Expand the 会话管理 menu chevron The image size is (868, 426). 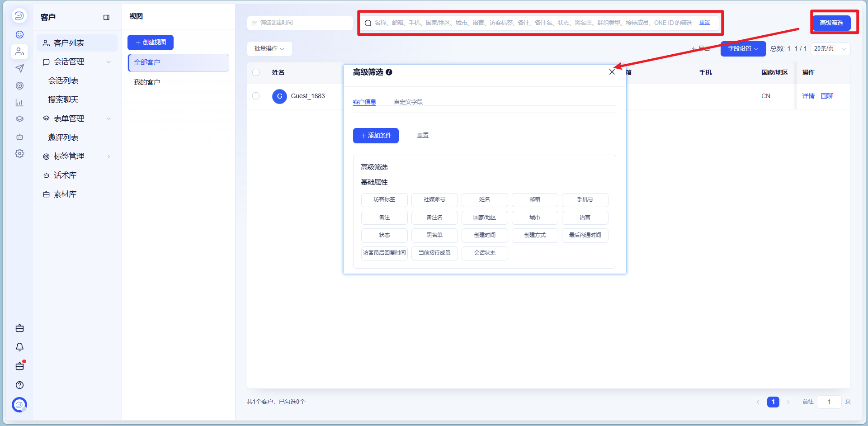(108, 62)
